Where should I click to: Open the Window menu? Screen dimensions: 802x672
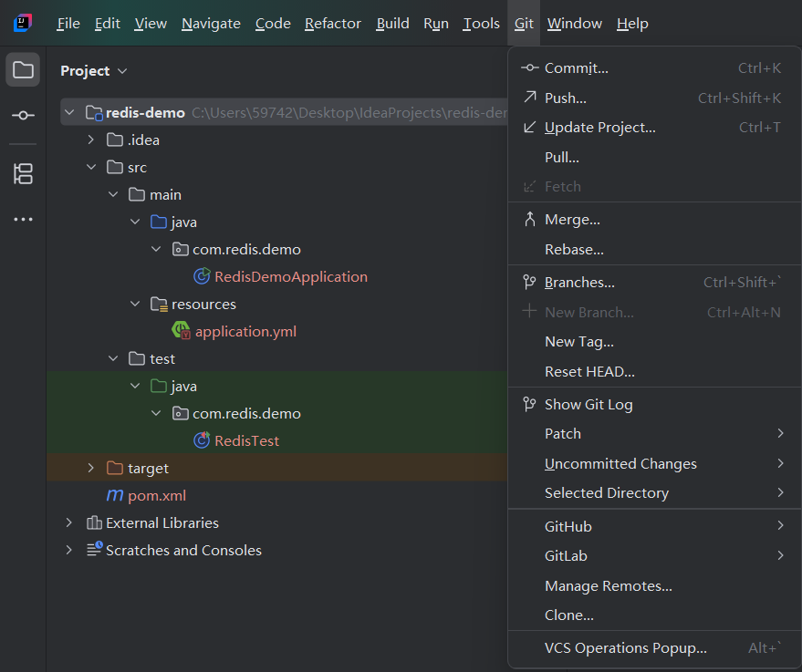[575, 23]
